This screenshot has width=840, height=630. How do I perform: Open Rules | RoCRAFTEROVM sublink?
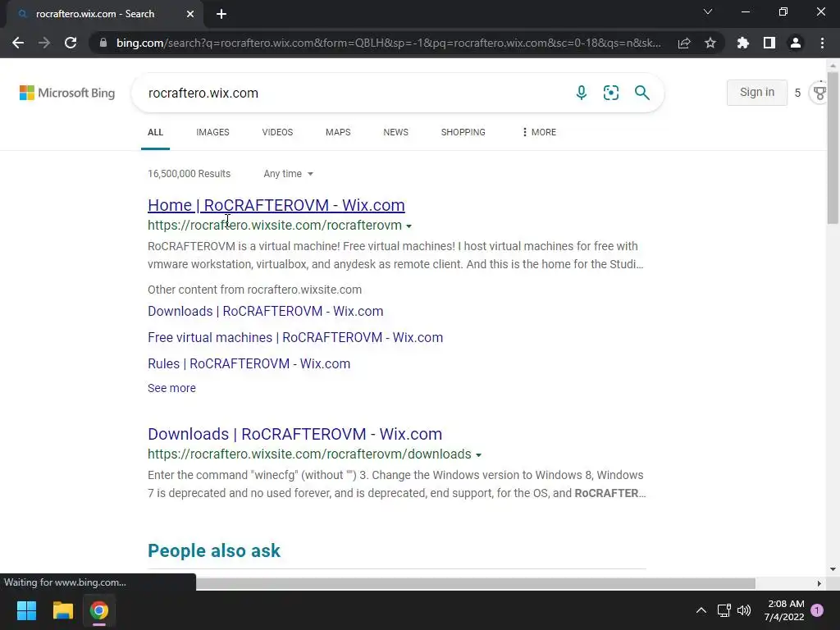click(249, 363)
